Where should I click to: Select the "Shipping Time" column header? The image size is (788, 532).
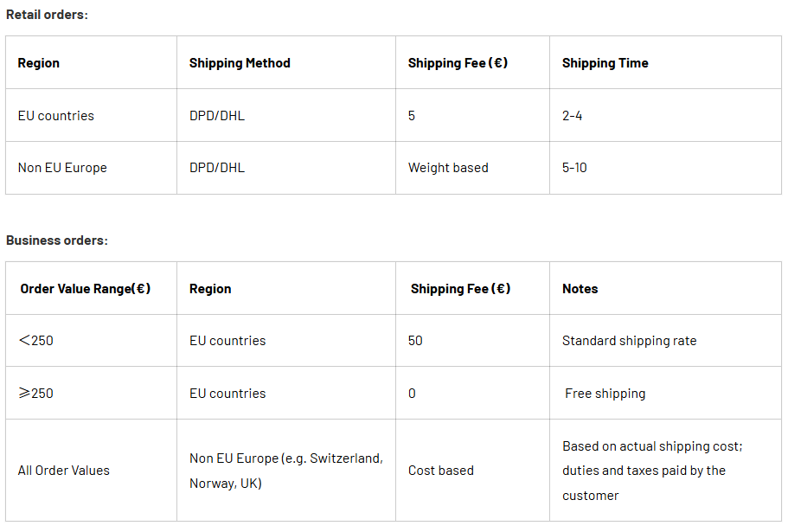coord(605,63)
